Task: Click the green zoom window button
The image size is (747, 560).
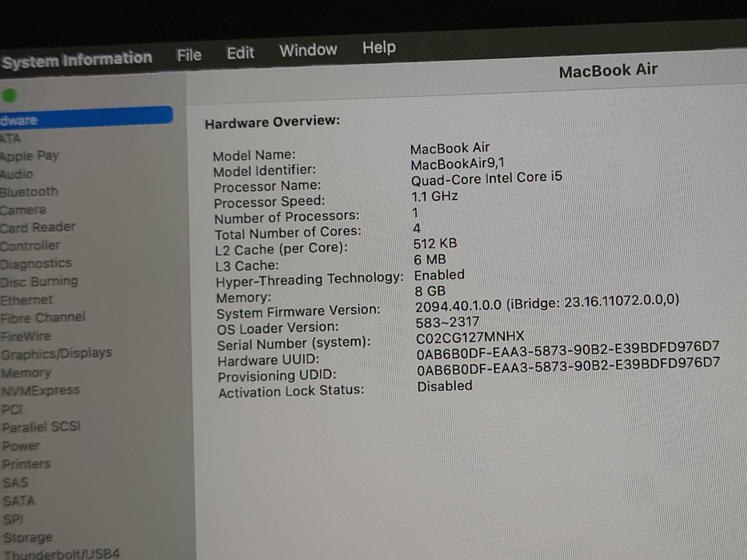Action: click(9, 95)
